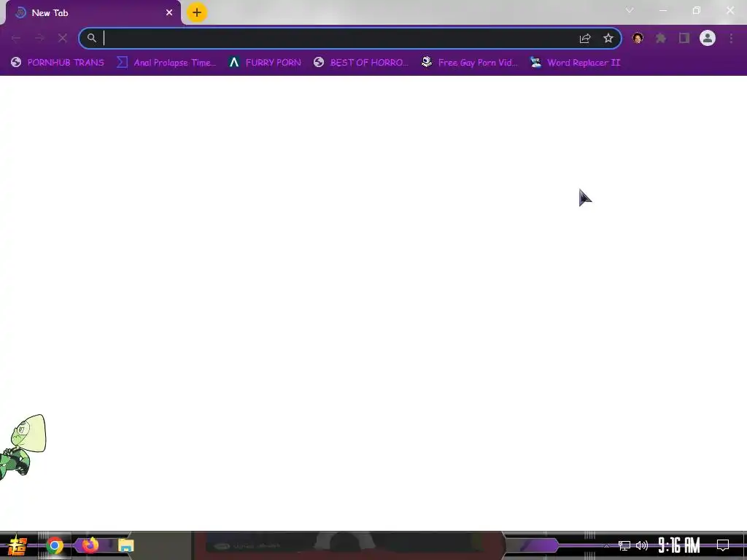Go back to the previous page

(16, 38)
